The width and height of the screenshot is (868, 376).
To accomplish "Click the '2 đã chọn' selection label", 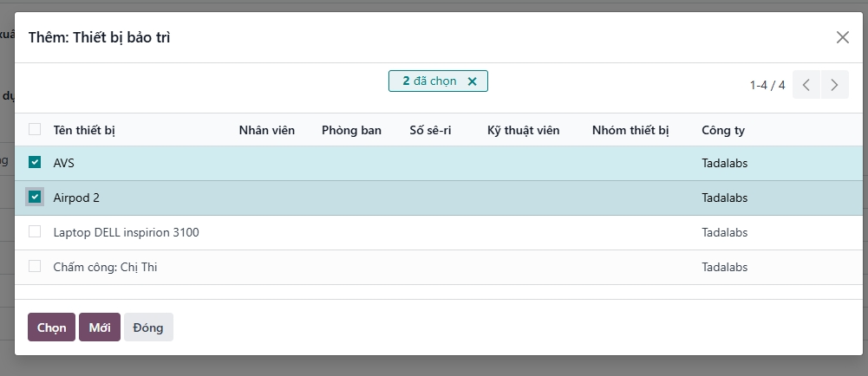I will tap(429, 81).
